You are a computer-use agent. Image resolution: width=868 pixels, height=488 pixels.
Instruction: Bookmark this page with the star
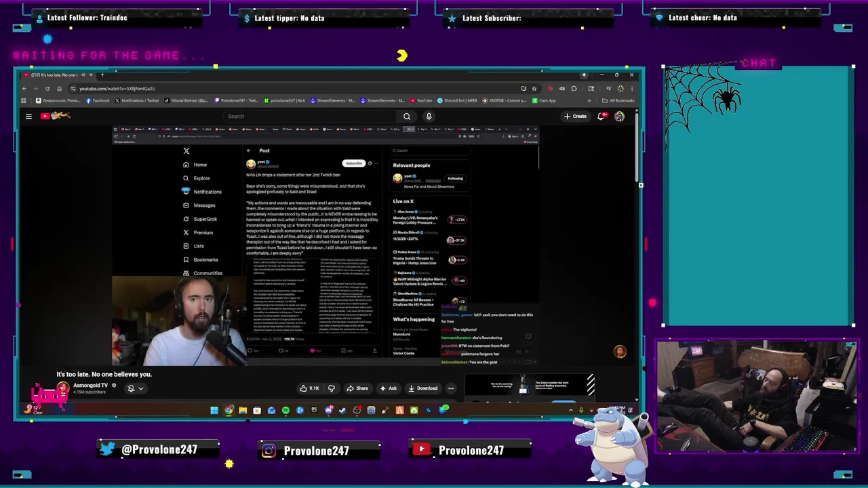(534, 88)
